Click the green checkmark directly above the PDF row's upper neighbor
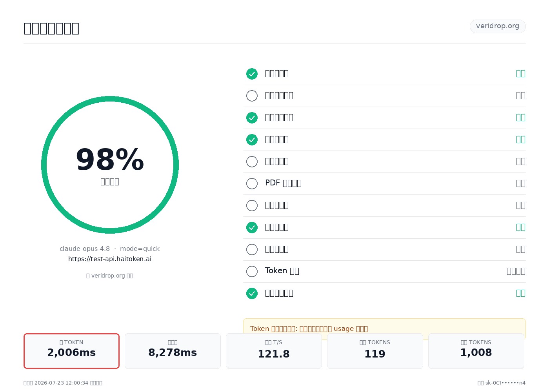Viewport: 549px width, 392px height. 252,140
